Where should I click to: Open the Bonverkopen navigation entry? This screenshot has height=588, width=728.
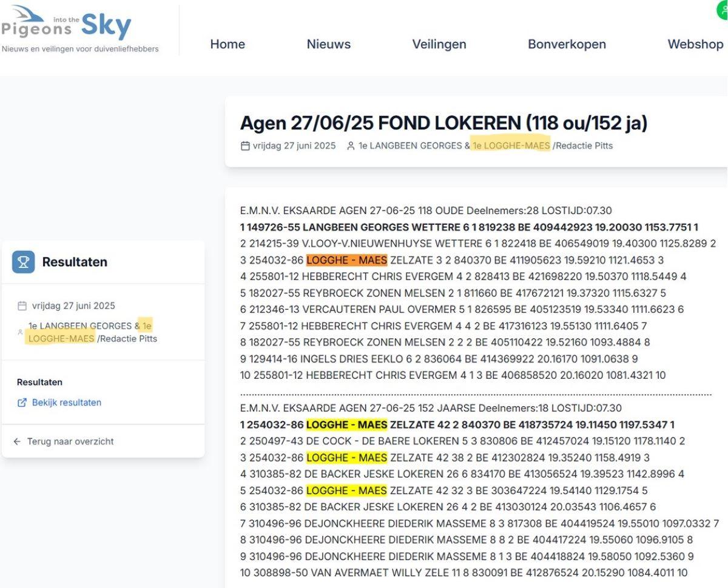tap(567, 44)
